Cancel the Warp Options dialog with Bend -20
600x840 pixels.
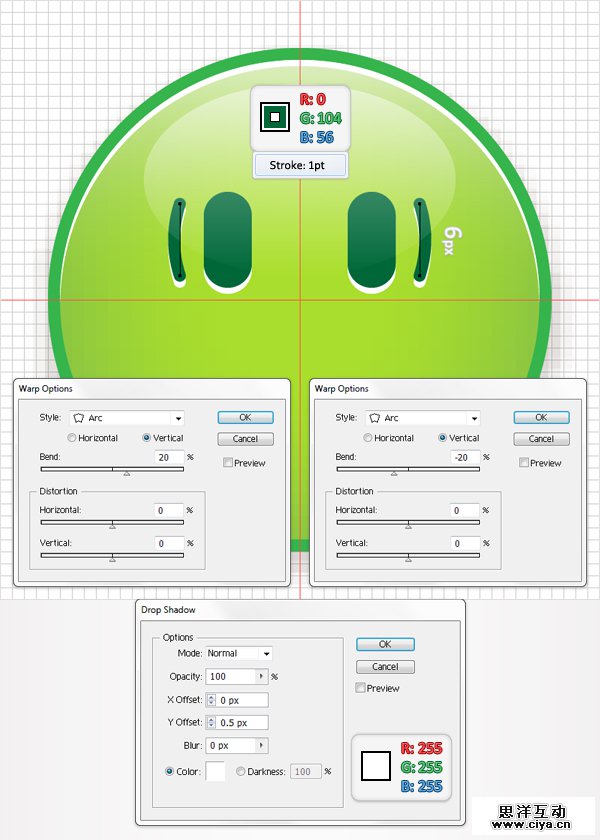[541, 438]
